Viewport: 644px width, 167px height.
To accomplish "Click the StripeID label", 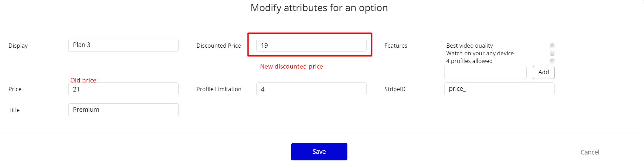I will pyautogui.click(x=395, y=89).
